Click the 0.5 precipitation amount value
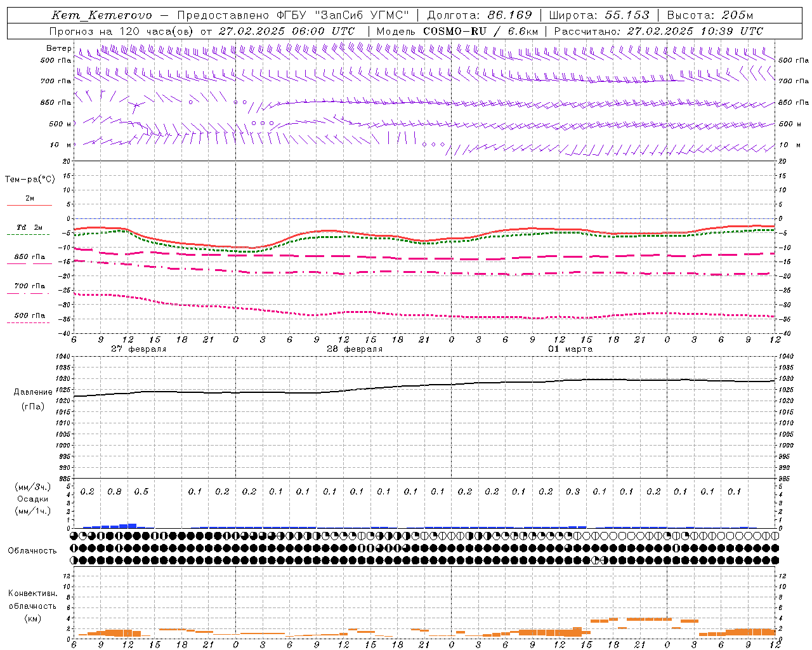 141,492
